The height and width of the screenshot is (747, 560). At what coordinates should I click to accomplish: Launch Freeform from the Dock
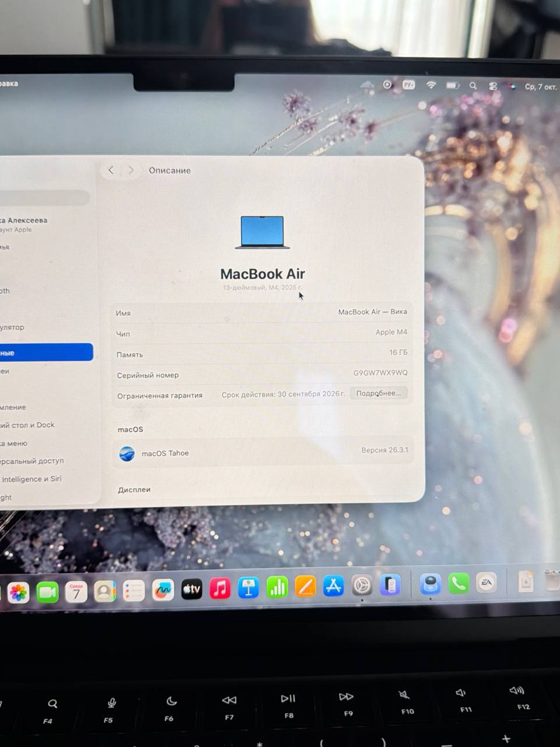pos(163,591)
